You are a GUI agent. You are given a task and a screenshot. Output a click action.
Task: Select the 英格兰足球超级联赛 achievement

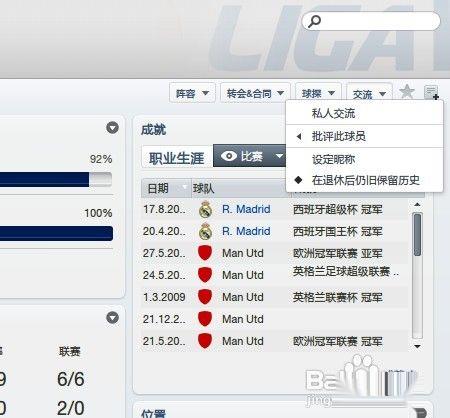pyautogui.click(x=346, y=272)
